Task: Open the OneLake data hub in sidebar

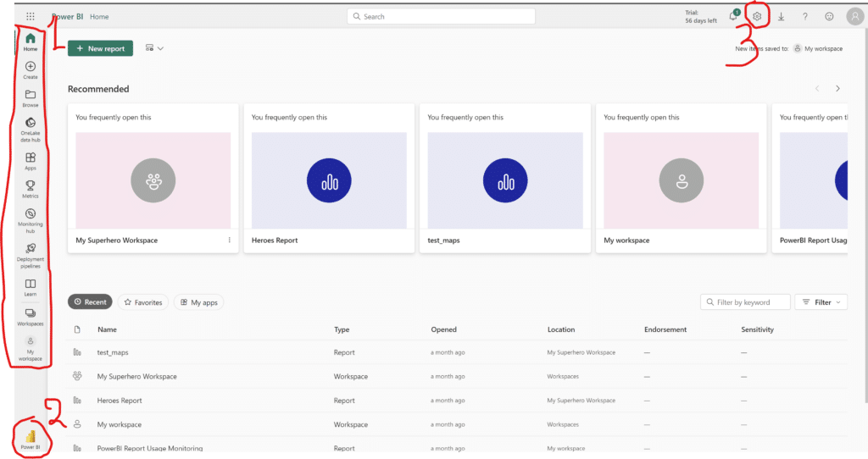Action: click(31, 128)
